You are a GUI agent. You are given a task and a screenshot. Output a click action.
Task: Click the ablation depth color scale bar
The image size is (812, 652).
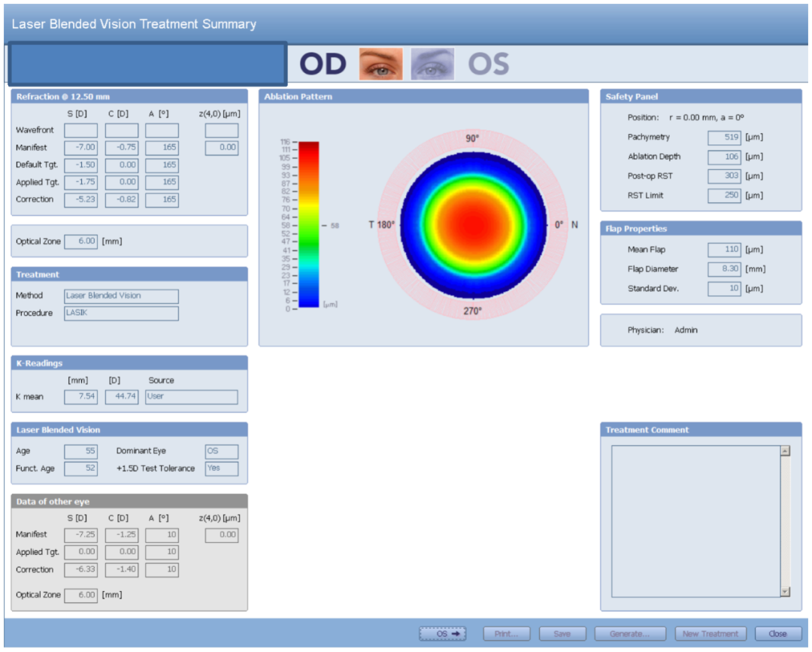(x=309, y=224)
